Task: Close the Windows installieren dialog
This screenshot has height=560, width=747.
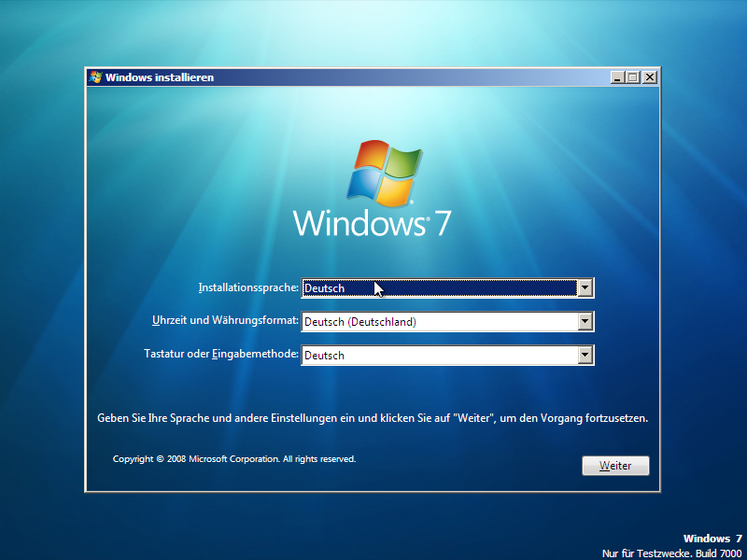Action: point(650,77)
